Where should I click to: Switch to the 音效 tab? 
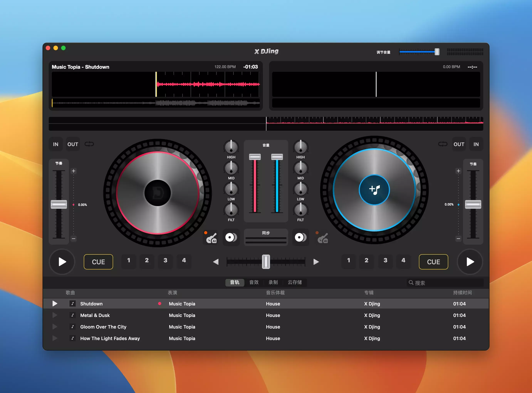click(254, 282)
